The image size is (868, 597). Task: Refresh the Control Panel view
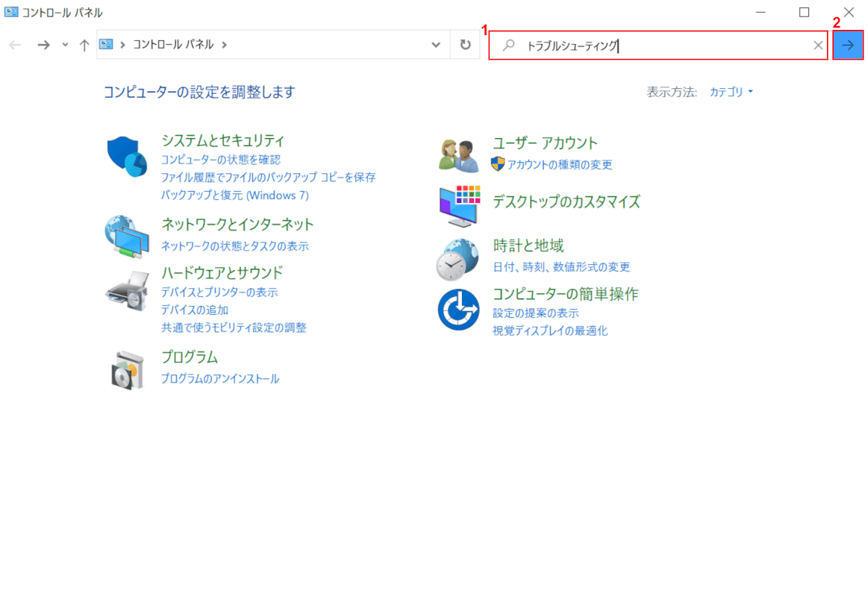click(466, 44)
